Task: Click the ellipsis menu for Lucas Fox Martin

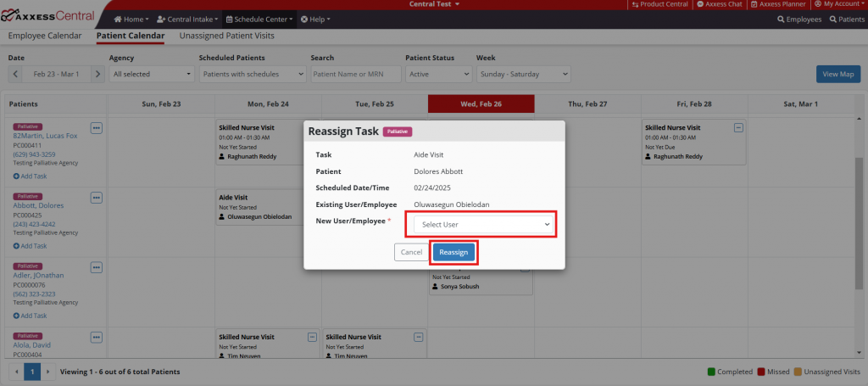Action: pos(96,127)
